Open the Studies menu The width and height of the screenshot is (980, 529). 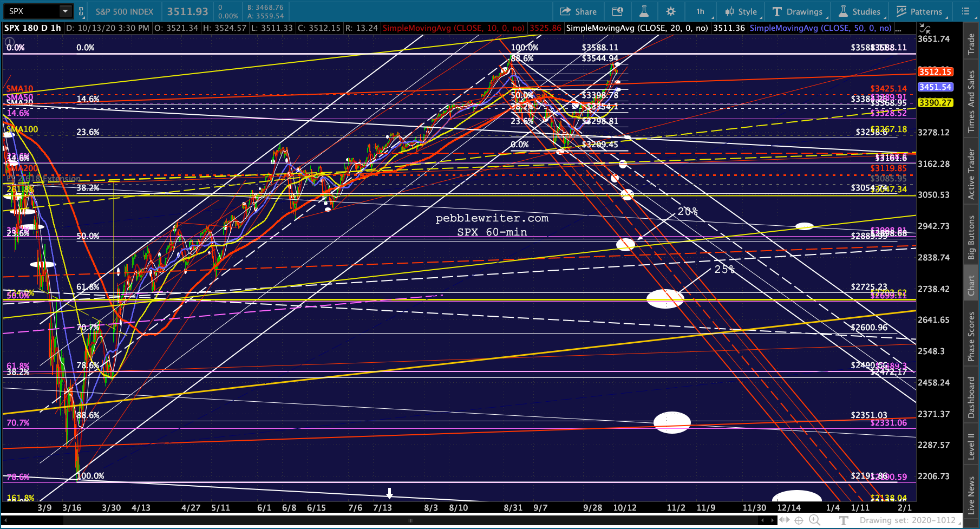860,11
